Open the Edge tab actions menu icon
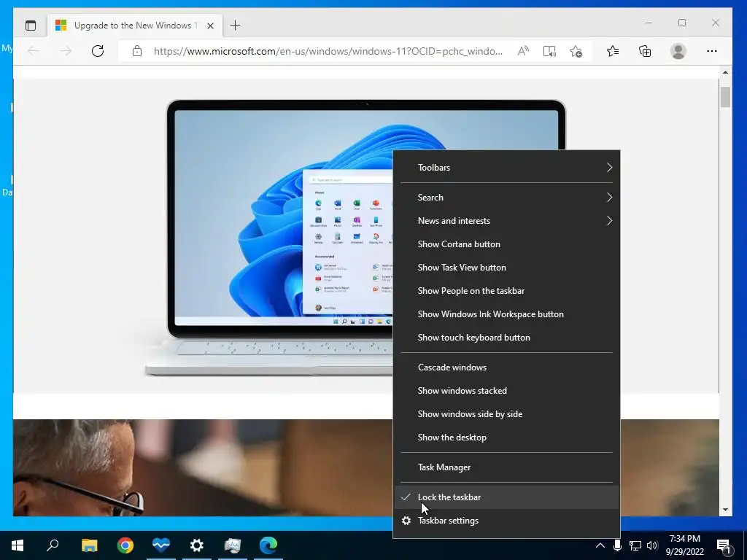Image resolution: width=747 pixels, height=560 pixels. click(x=31, y=26)
